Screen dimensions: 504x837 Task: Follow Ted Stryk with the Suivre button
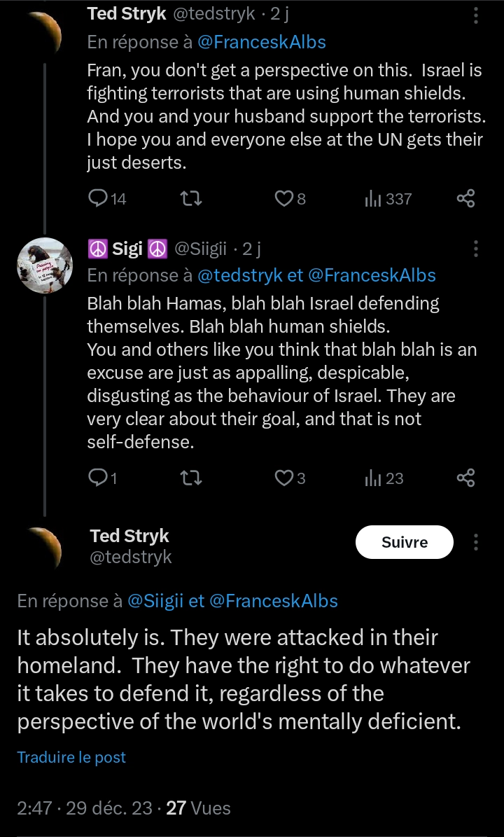(405, 542)
